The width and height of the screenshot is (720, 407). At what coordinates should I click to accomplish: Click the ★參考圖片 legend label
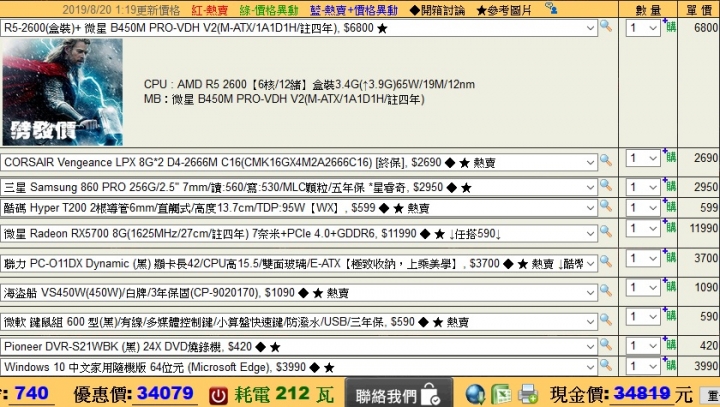pyautogui.click(x=504, y=10)
